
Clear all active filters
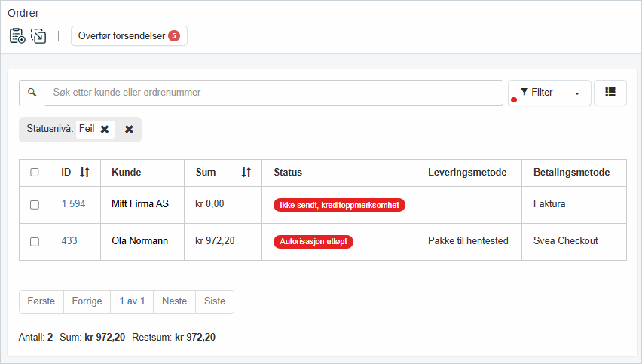tap(129, 129)
